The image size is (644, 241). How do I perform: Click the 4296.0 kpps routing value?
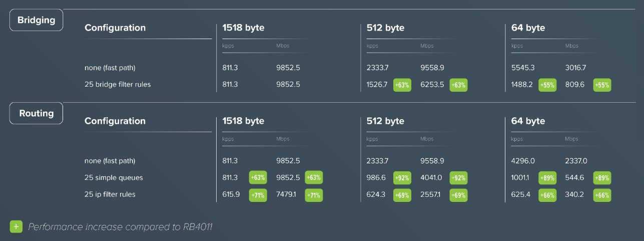coord(523,161)
